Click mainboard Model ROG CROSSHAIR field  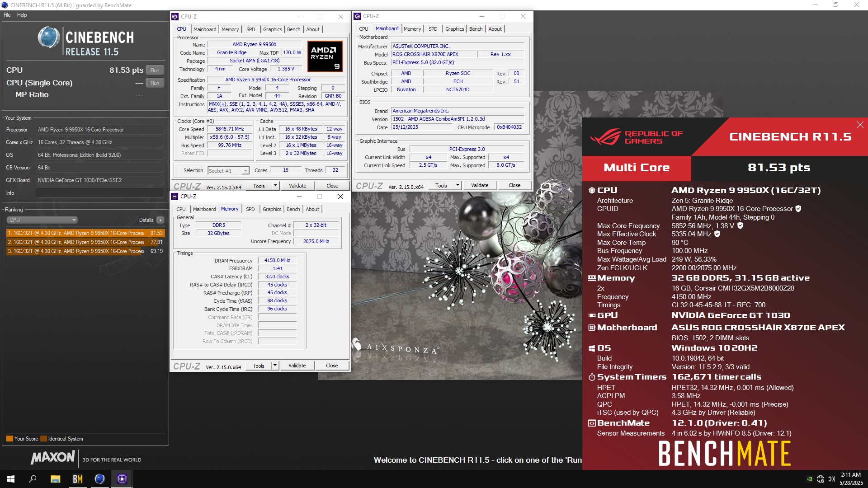[x=433, y=54]
